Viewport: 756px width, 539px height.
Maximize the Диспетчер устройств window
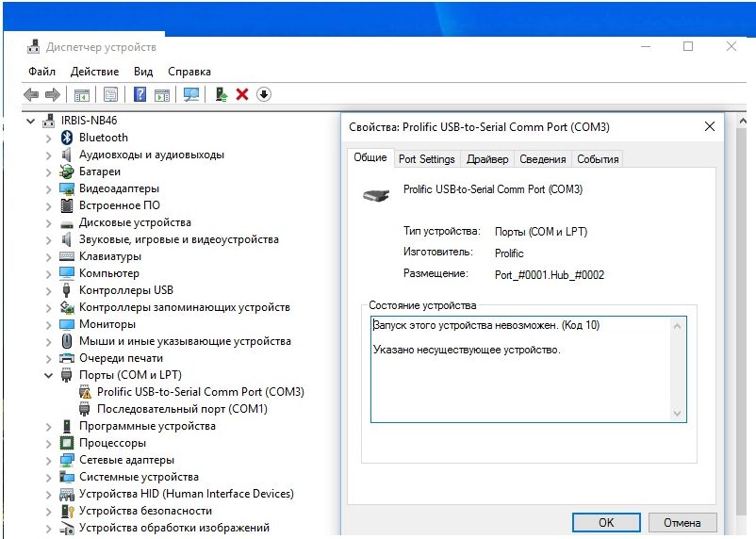[x=688, y=46]
